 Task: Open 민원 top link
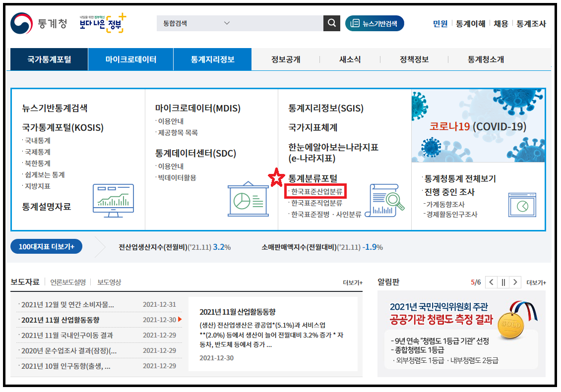tap(440, 24)
